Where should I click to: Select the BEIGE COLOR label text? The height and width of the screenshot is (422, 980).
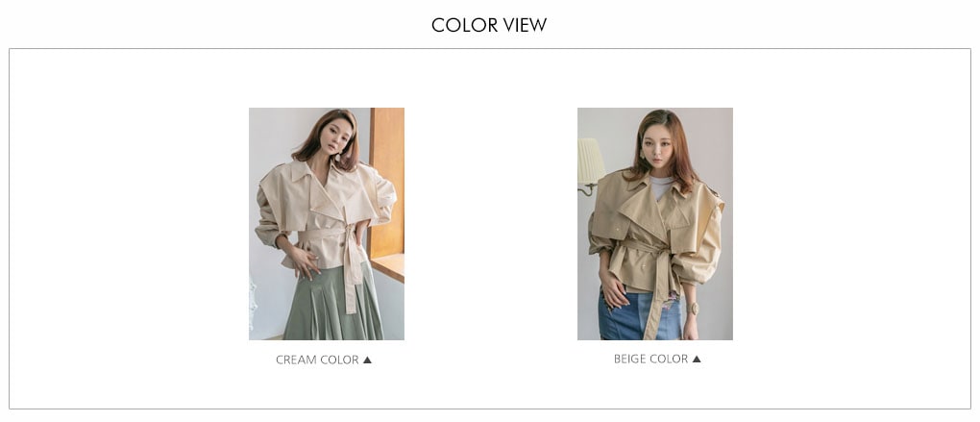(x=650, y=359)
